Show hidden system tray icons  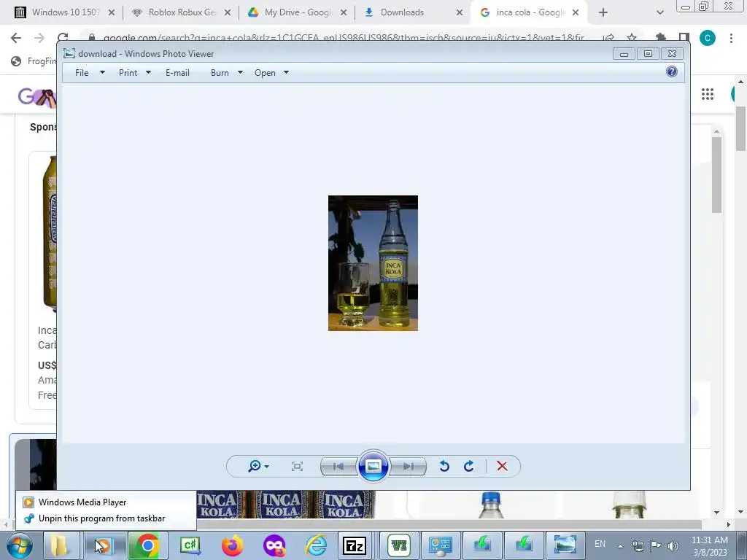click(620, 546)
